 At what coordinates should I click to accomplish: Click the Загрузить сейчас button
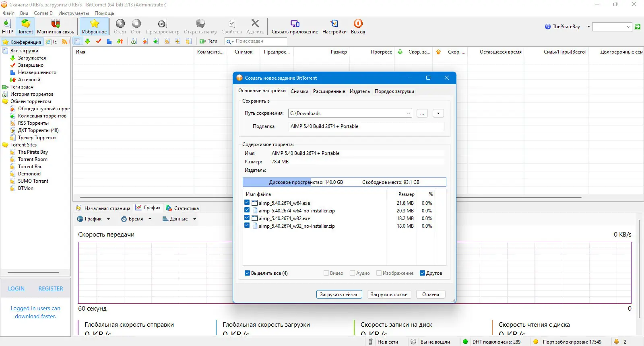pos(339,295)
